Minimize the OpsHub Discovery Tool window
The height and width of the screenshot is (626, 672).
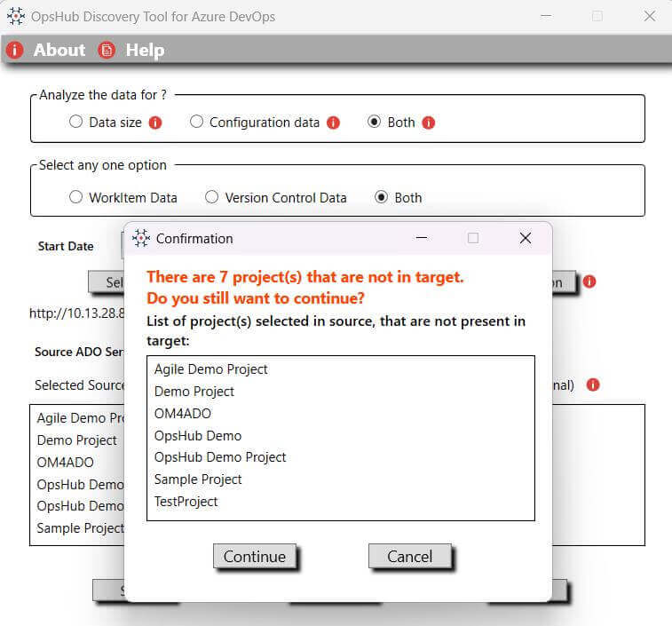click(546, 16)
